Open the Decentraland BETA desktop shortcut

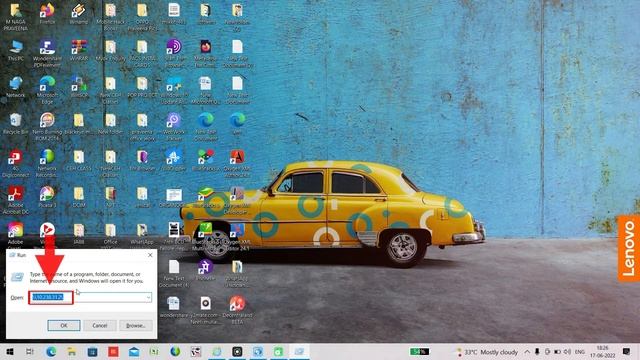pos(237,310)
